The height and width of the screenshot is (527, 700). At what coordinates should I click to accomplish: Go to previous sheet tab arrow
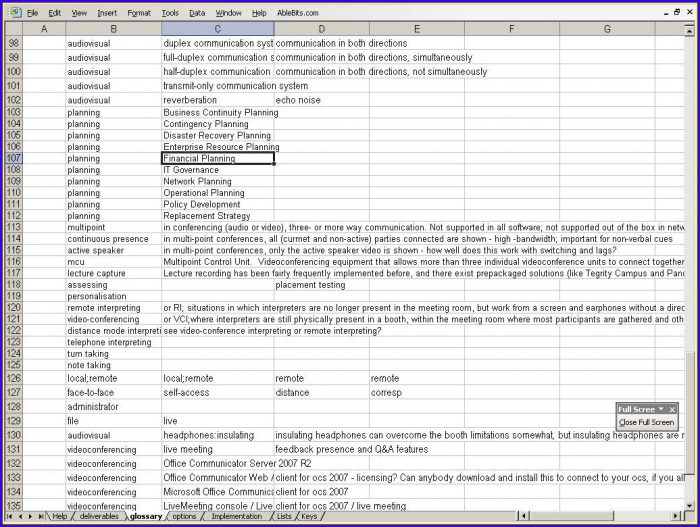coord(20,516)
